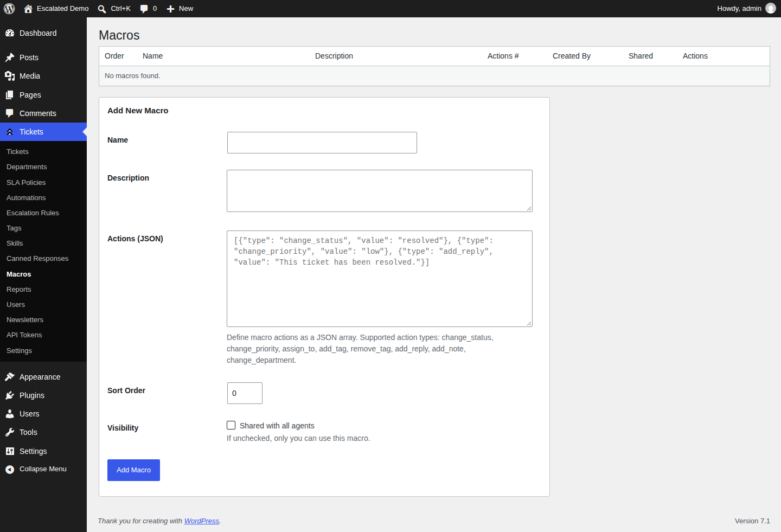Click the plus icon next to New
Screen dimensions: 781x532
[170, 9]
